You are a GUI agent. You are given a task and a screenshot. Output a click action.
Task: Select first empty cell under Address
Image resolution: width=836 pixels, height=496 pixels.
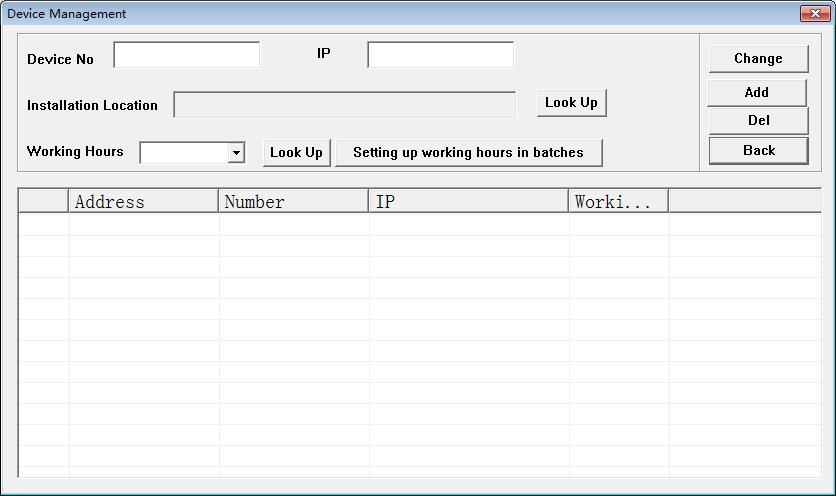click(143, 224)
